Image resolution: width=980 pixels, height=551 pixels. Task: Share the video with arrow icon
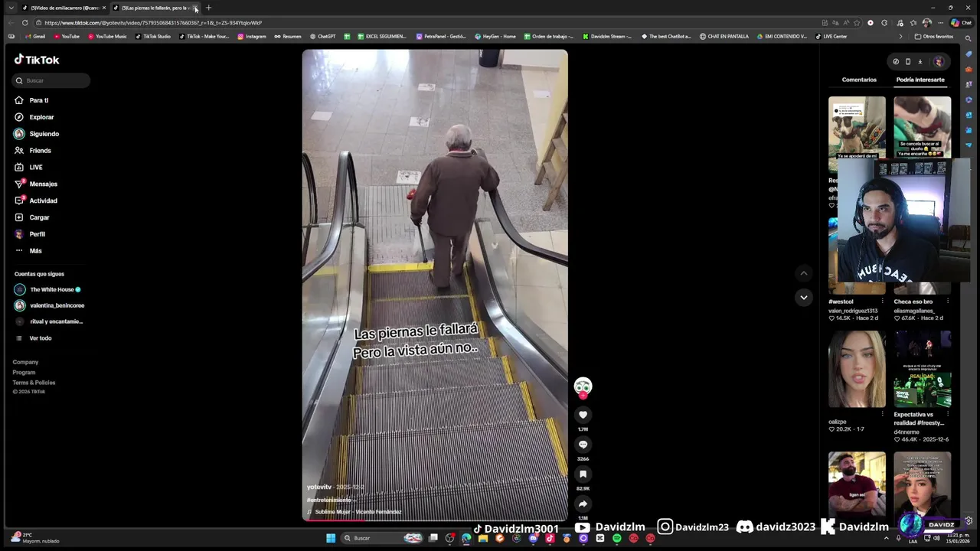pyautogui.click(x=583, y=504)
